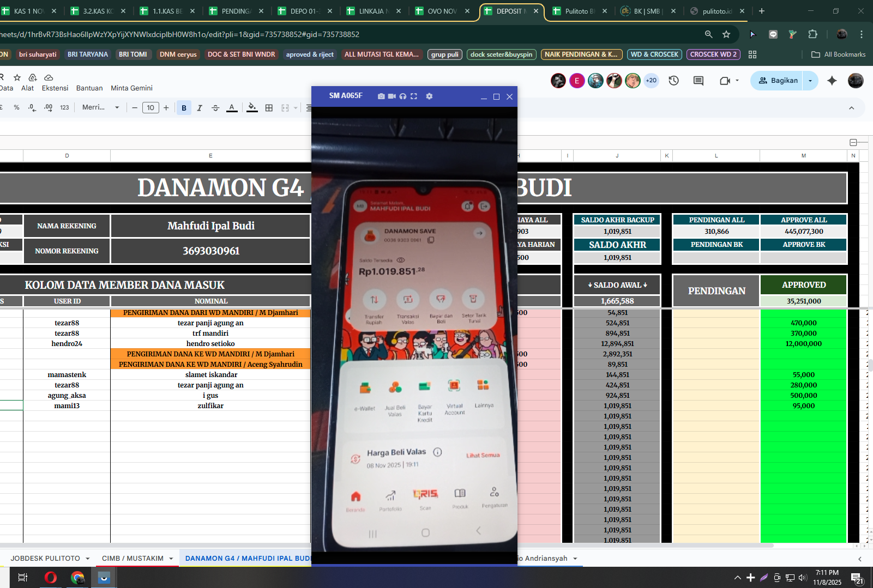This screenshot has height=588, width=873.
Task: Check the cloud document status icon
Action: coord(49,77)
